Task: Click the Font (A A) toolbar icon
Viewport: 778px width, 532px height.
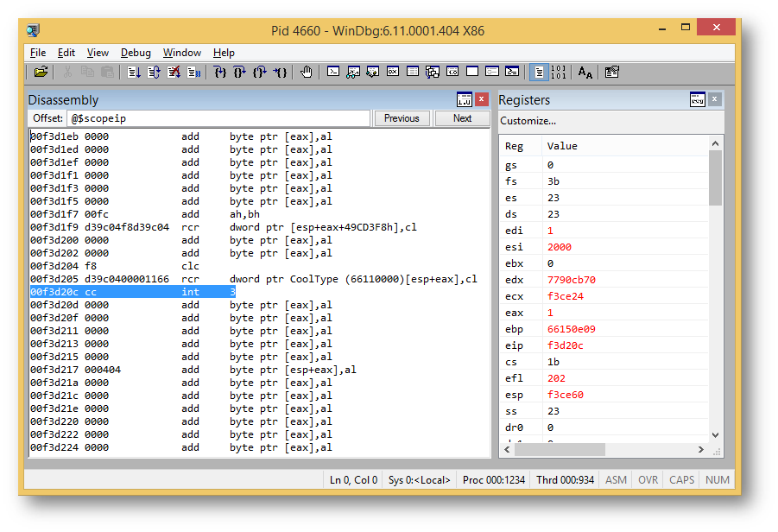Action: tap(585, 73)
